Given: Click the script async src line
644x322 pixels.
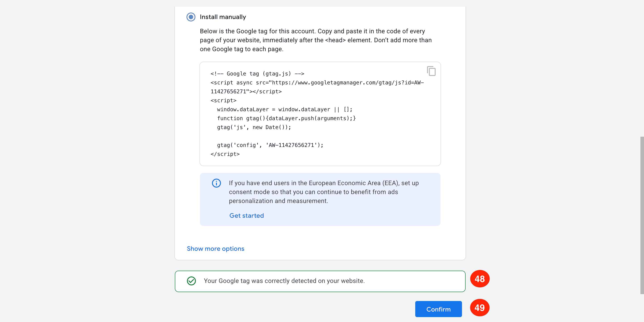Looking at the screenshot, I should [317, 87].
